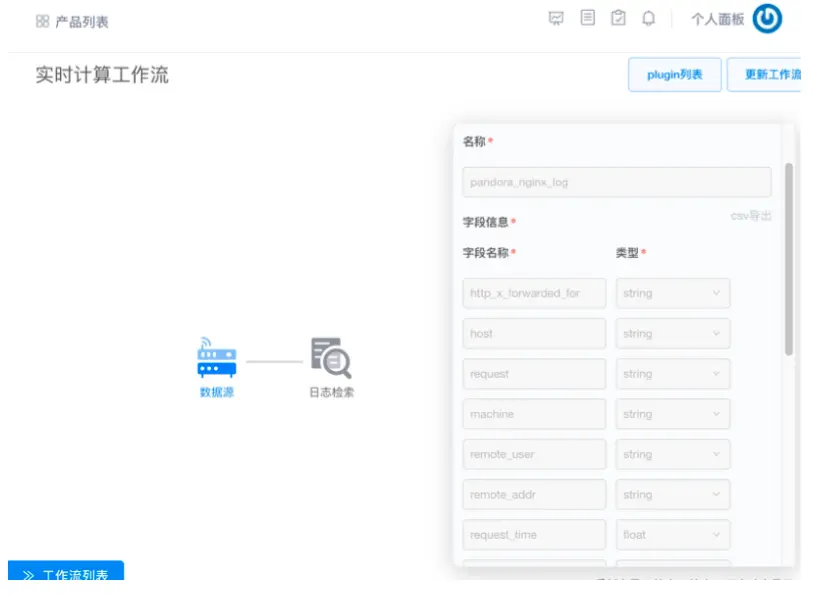Click the plugin列表 button
This screenshot has width=813, height=596.
click(x=672, y=74)
